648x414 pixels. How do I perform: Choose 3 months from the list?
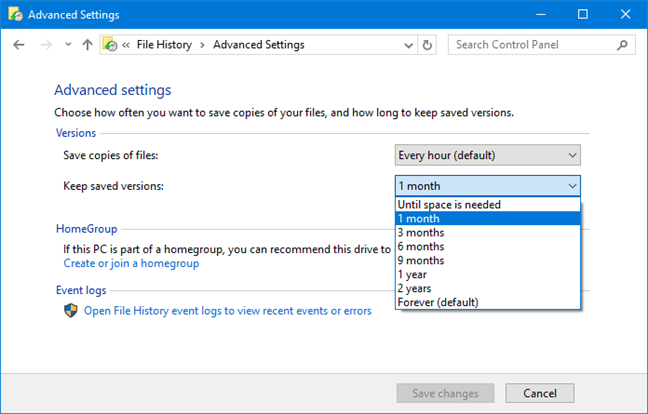coord(488,233)
